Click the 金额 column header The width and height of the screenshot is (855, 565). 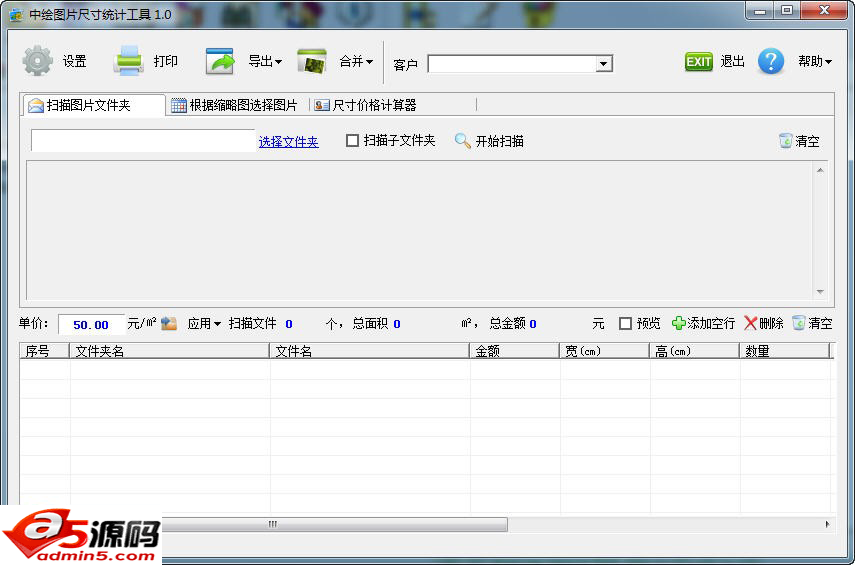click(x=515, y=351)
